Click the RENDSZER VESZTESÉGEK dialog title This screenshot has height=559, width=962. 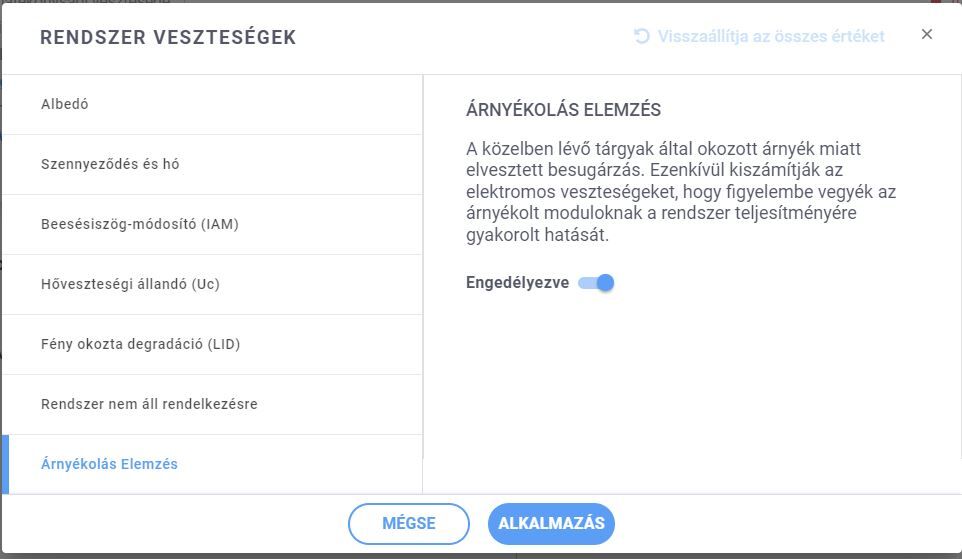pos(168,37)
